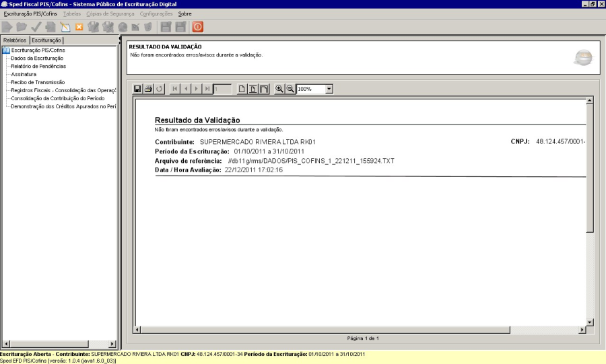Click the report scroll up arrow
The height and width of the screenshot is (364, 606).
589,100
